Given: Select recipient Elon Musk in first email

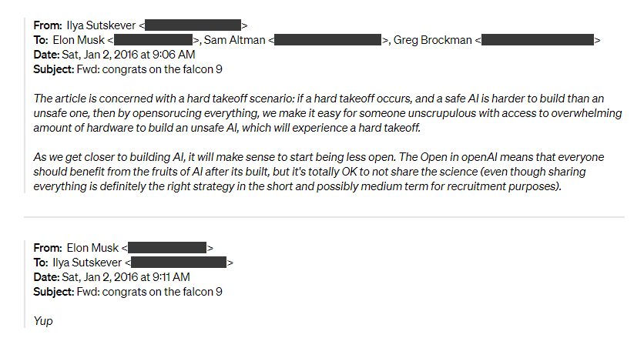Looking at the screenshot, I should (78, 40).
